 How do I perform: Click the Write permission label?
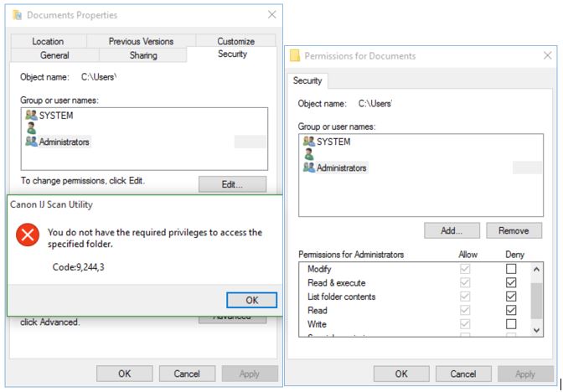click(317, 324)
